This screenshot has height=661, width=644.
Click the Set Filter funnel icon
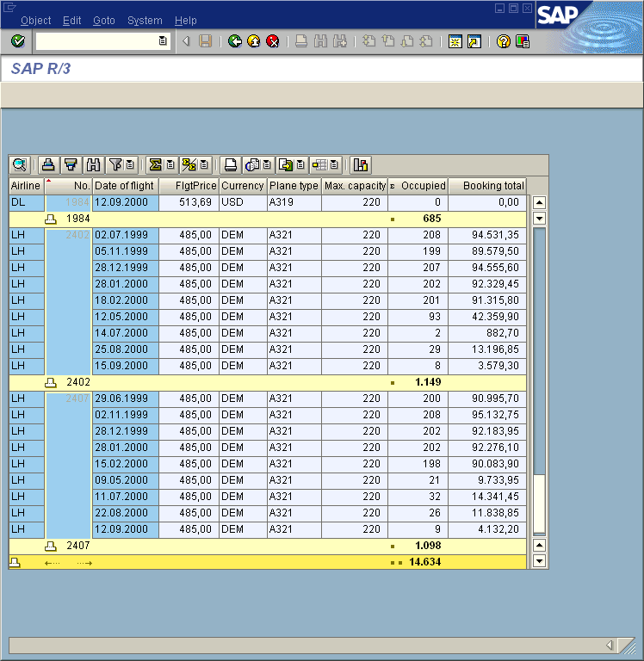click(115, 165)
